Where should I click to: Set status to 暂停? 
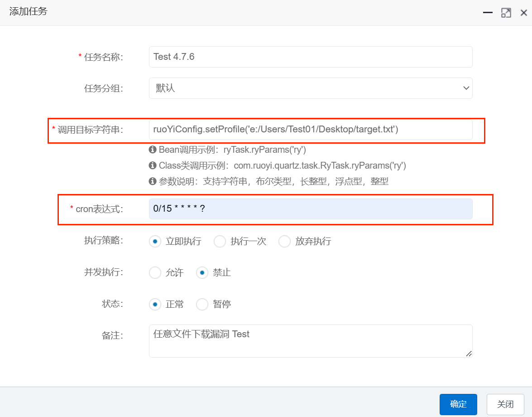coord(202,304)
